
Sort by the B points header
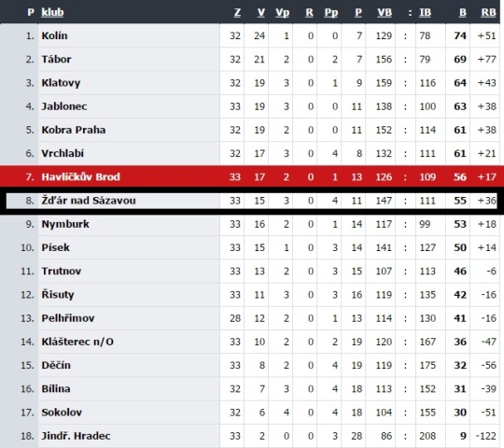pos(463,12)
